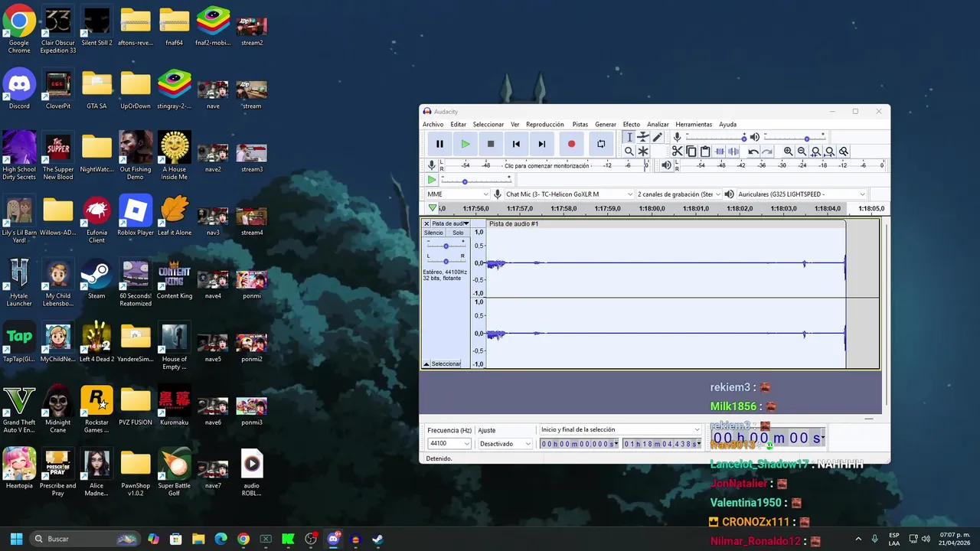The image size is (980, 551).
Task: Open the Efecto menu
Action: [632, 124]
